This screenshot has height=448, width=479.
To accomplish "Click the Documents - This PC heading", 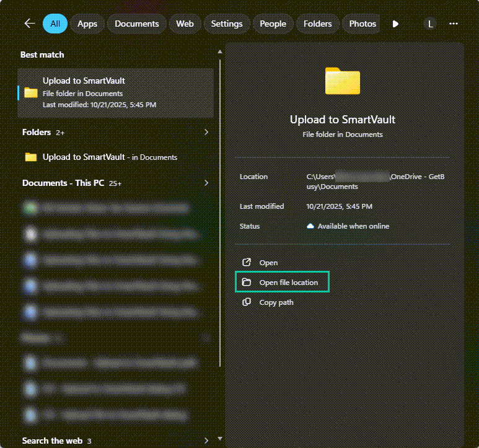I will pos(63,183).
